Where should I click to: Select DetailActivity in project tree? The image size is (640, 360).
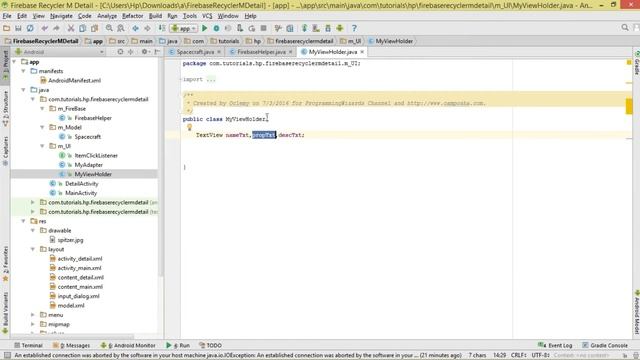(74, 184)
